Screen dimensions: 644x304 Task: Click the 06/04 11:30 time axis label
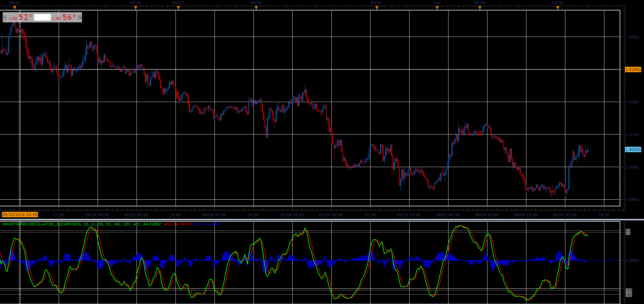[526, 215]
